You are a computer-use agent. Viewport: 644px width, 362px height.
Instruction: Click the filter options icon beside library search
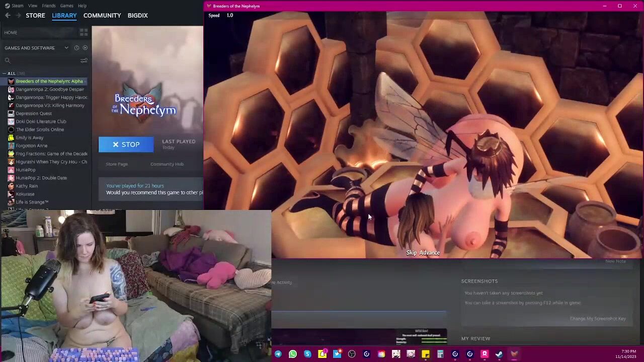point(84,60)
